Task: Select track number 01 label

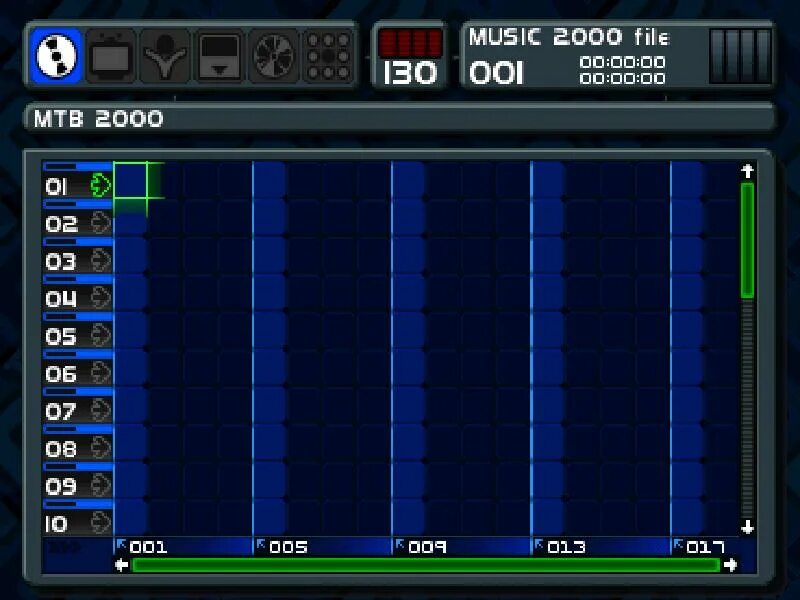Action: [x=56, y=187]
